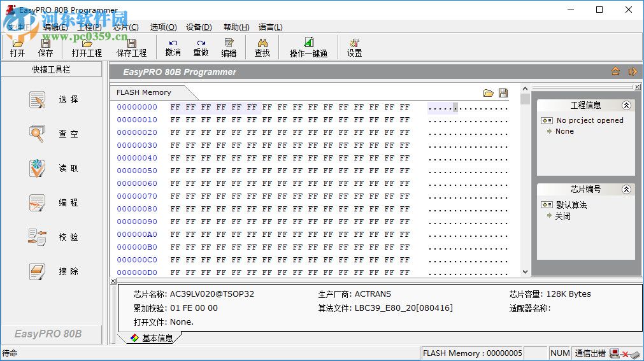Viewport: 644px width, 361px height.
Task: Click the EasyPRO 80B sidebar footer
Action: point(48,334)
